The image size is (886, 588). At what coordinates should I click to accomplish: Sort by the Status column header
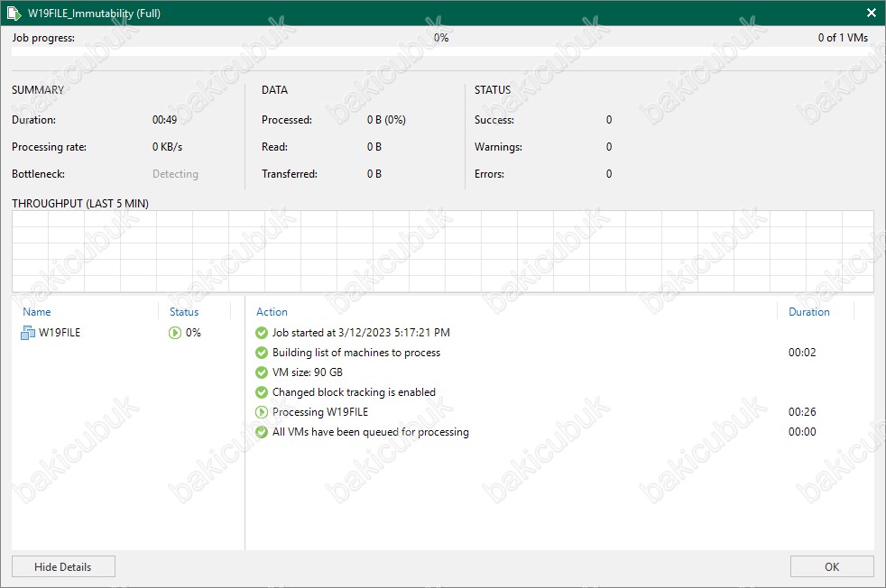pyautogui.click(x=184, y=312)
